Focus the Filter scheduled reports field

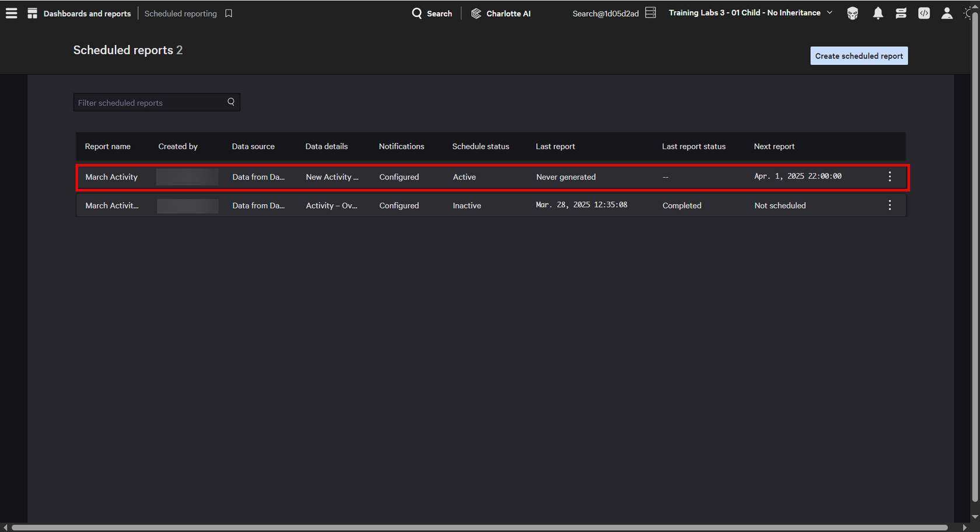coord(149,103)
